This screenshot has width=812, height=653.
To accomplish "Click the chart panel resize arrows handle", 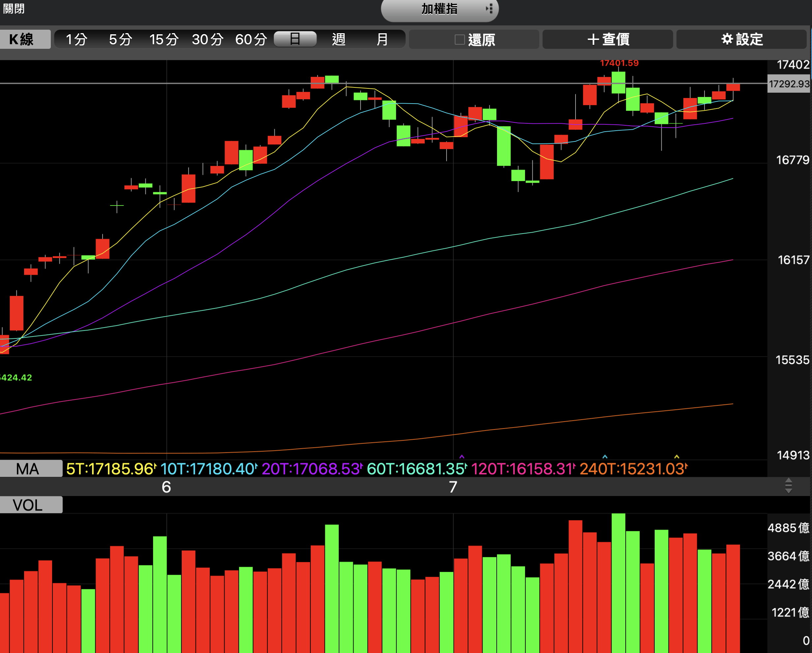I will pyautogui.click(x=788, y=486).
